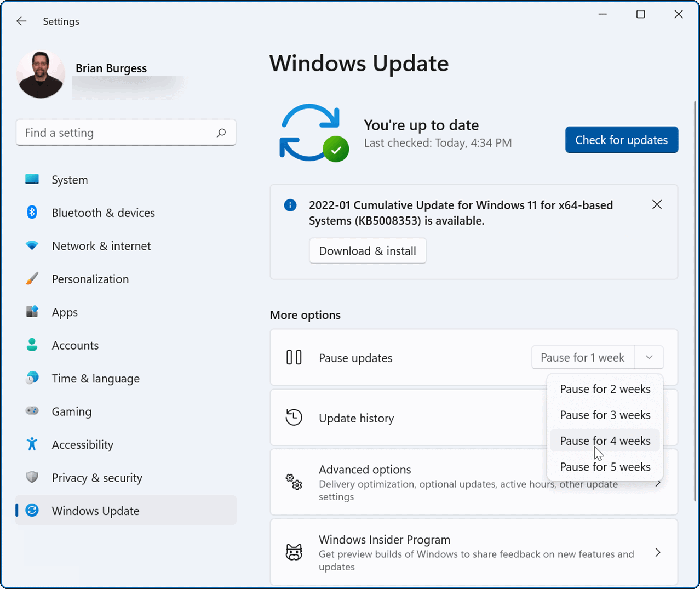
Task: Click the Personalization paintbrush icon
Action: point(31,279)
